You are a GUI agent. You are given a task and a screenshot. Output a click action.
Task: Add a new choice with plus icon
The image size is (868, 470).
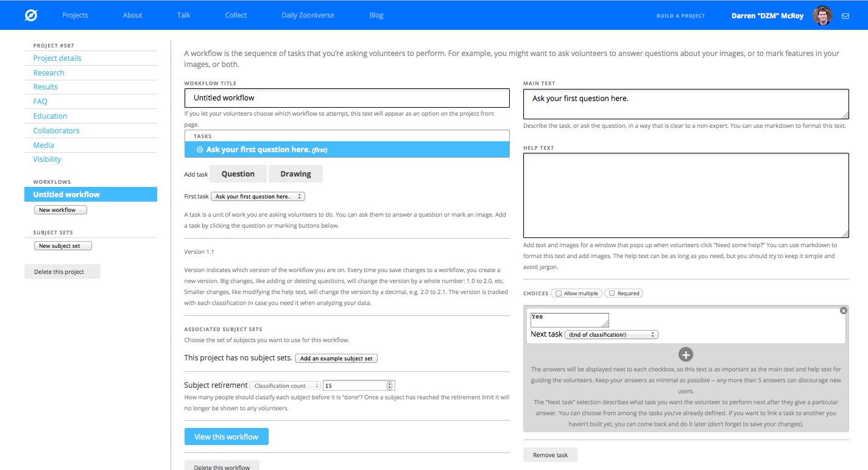[686, 354]
